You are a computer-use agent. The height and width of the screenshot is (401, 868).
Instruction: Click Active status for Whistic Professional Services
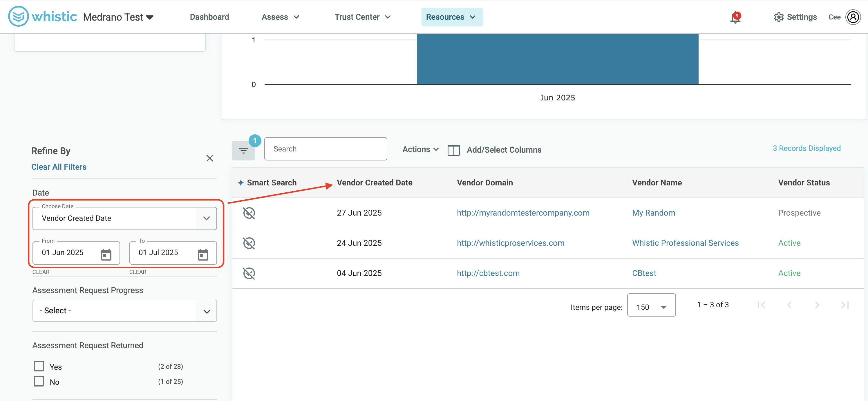(789, 243)
